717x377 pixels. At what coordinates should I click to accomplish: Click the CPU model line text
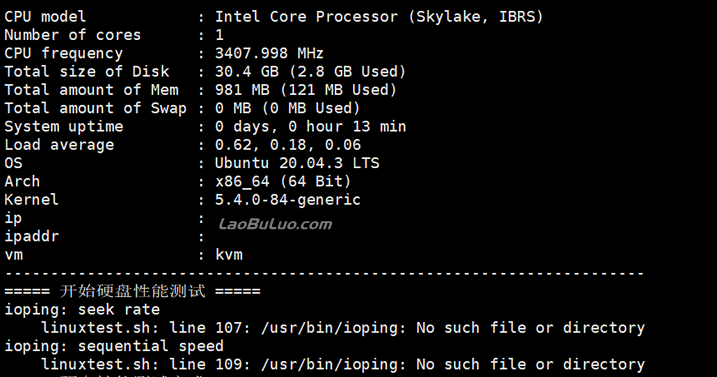pyautogui.click(x=274, y=17)
